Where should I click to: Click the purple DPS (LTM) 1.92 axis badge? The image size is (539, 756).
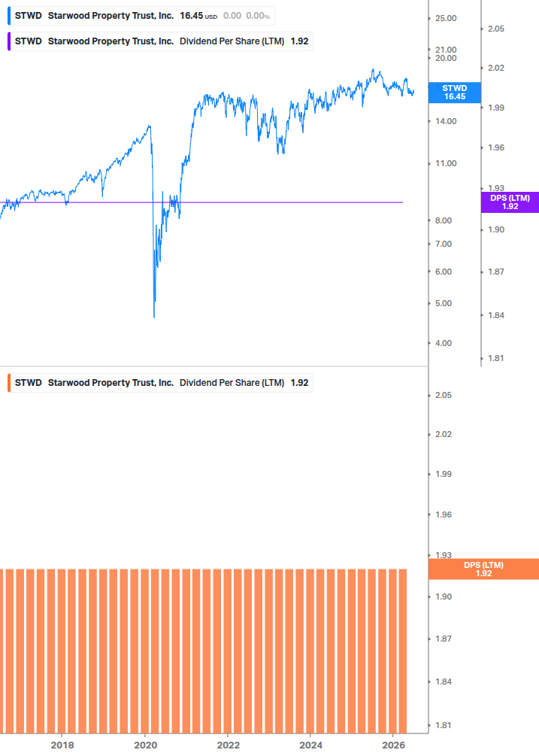click(510, 202)
